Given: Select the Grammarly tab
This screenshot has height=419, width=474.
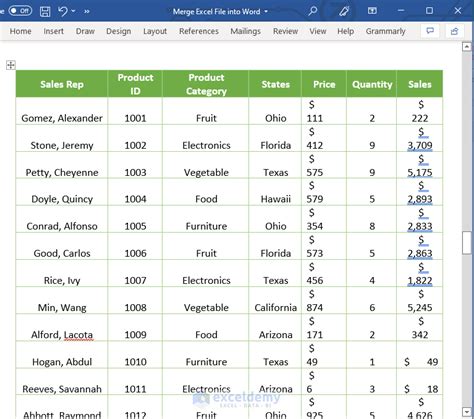Looking at the screenshot, I should (x=385, y=31).
